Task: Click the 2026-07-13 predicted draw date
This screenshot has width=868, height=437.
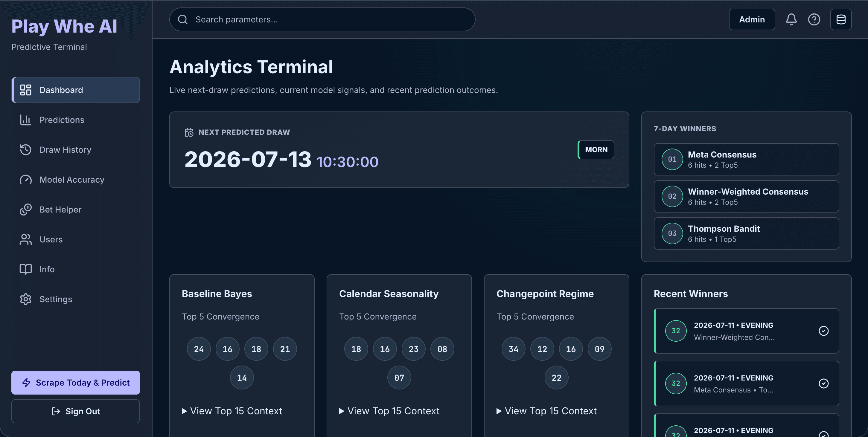Action: click(x=248, y=159)
